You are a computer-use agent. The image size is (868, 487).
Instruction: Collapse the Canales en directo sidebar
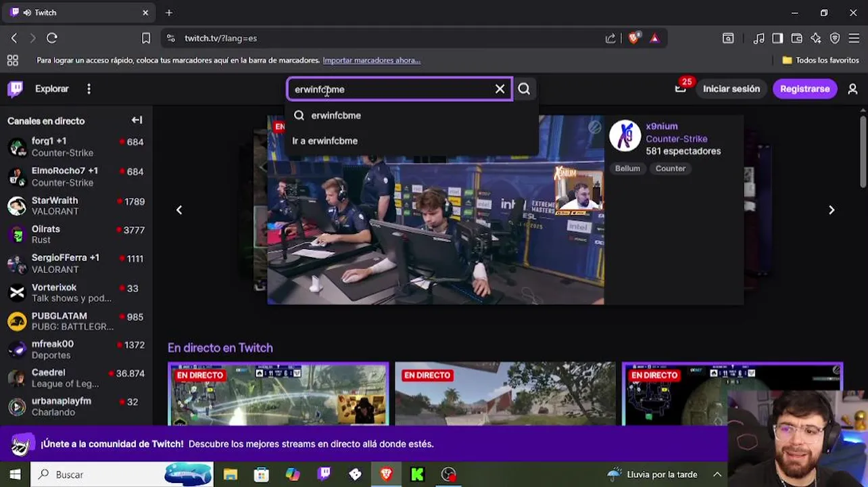click(x=137, y=120)
